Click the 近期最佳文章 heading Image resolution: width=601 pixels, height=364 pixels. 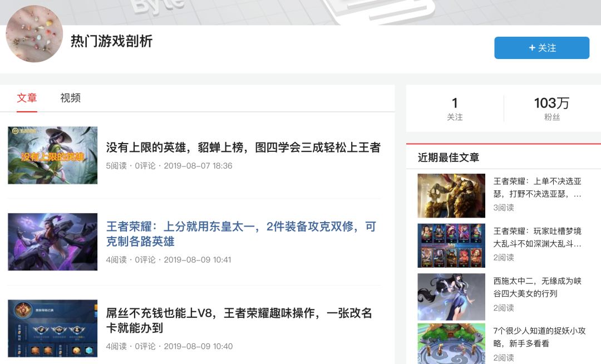[449, 158]
